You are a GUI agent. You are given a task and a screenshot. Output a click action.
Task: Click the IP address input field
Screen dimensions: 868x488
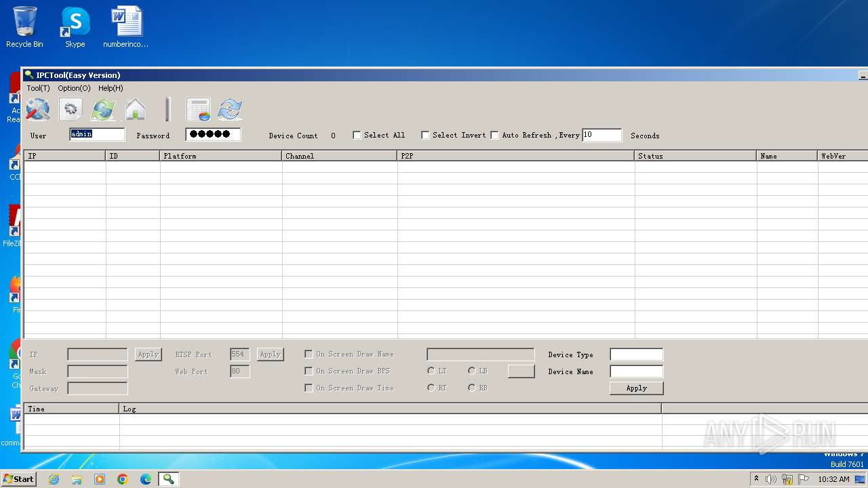coord(98,354)
